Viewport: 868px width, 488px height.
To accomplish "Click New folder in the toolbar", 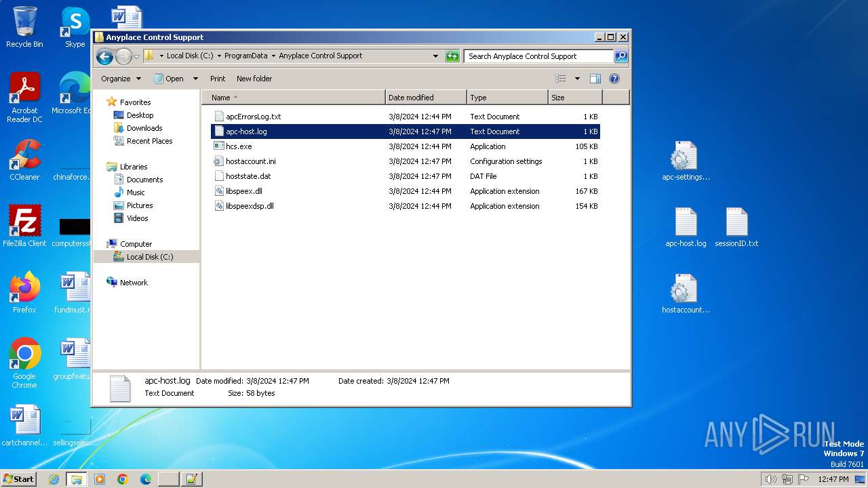I will pos(254,79).
